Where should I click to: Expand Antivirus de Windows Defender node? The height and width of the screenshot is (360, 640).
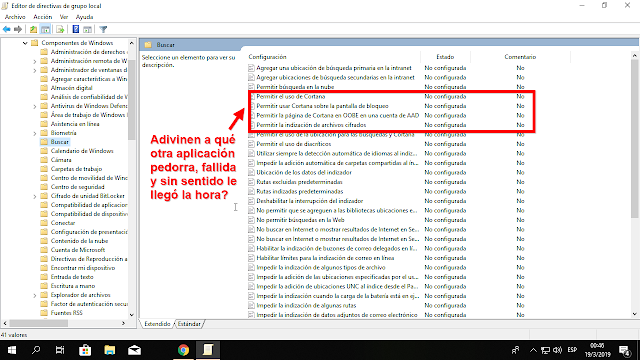coord(34,106)
